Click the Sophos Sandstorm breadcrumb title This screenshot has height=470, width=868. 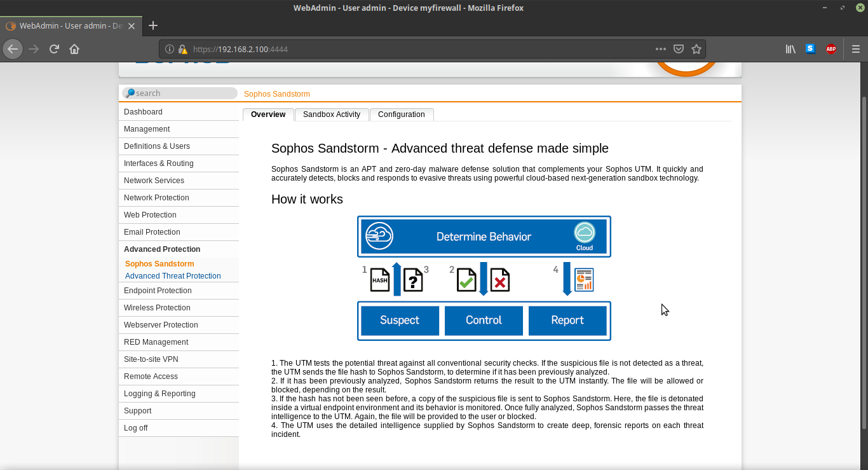coord(277,94)
